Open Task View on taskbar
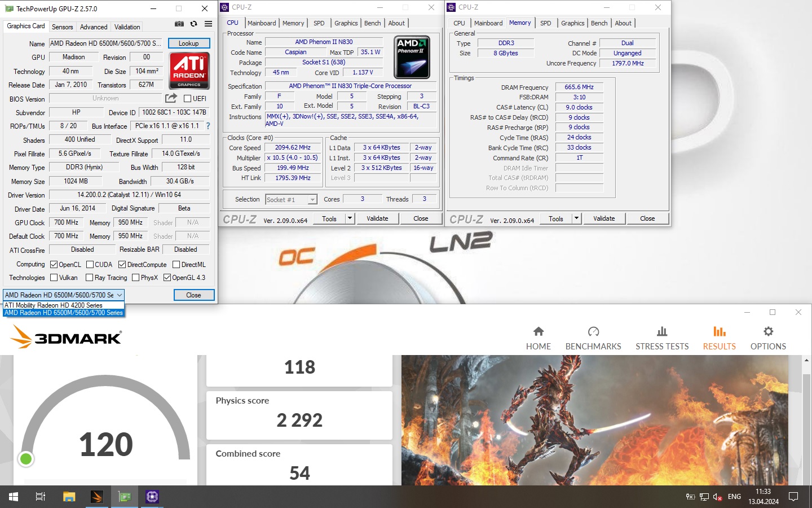The image size is (812, 508). coord(41,497)
